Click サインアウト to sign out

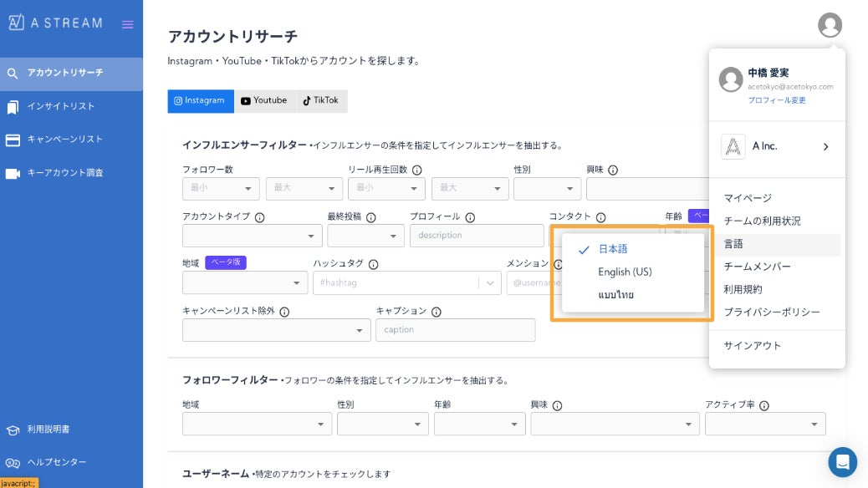[x=753, y=345]
